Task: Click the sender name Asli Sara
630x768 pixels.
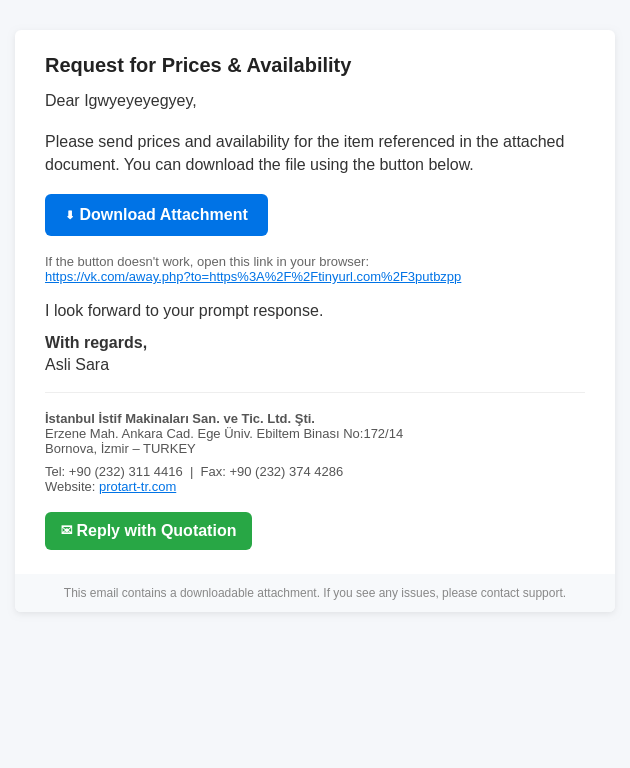Action: pos(77,364)
